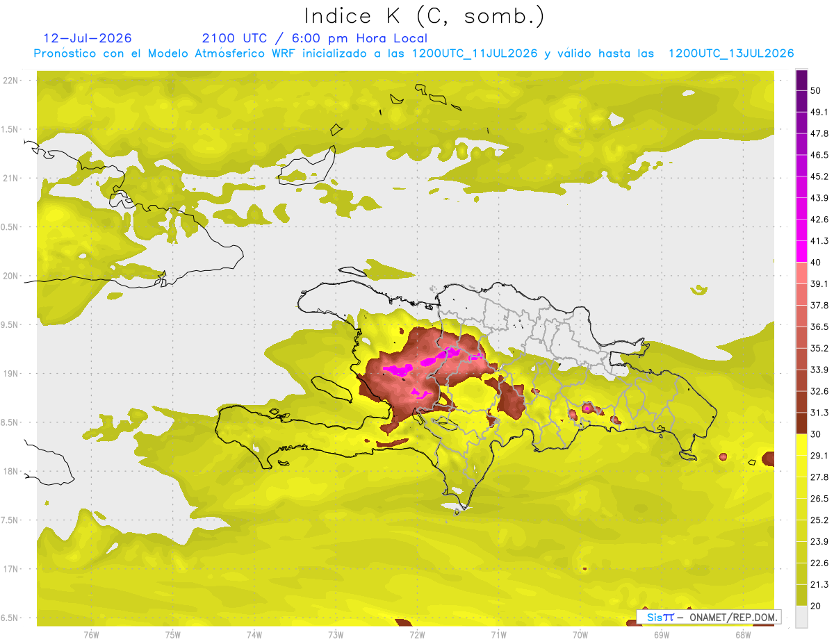834x644 pixels.
Task: Click the 'Pronostico con el Modelo Atmosferico WRF' line
Action: [414, 53]
